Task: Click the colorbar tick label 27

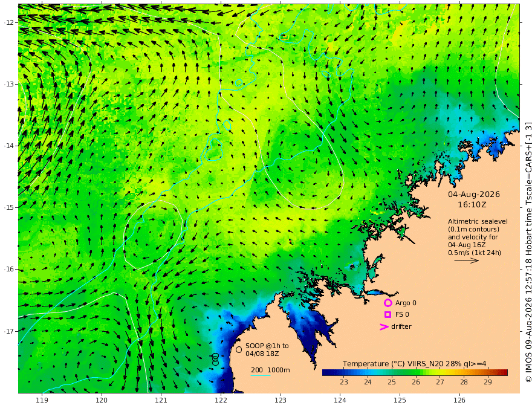Action: pos(440,382)
